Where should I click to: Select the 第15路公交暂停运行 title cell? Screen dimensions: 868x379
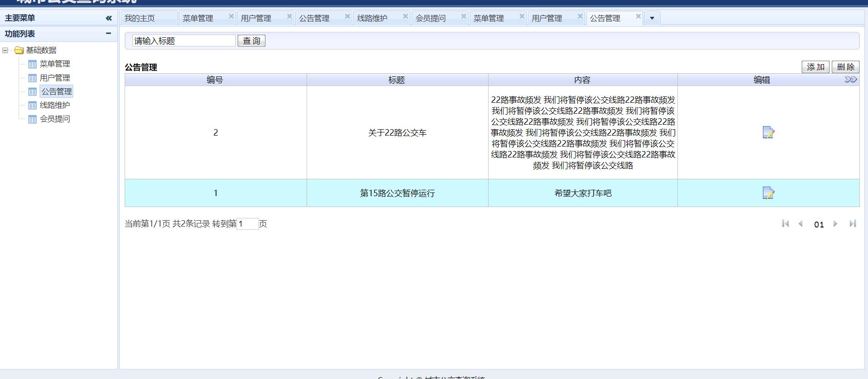(397, 193)
